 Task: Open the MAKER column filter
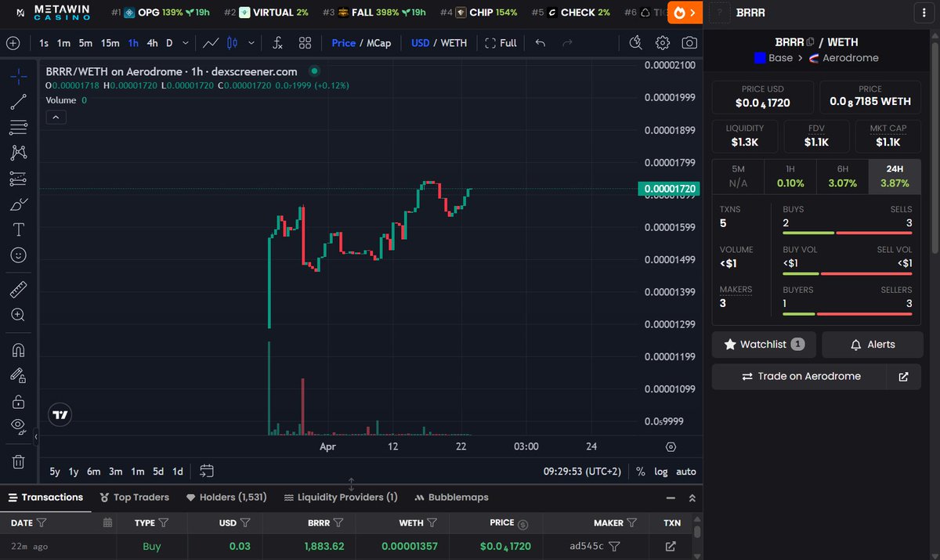pos(632,522)
